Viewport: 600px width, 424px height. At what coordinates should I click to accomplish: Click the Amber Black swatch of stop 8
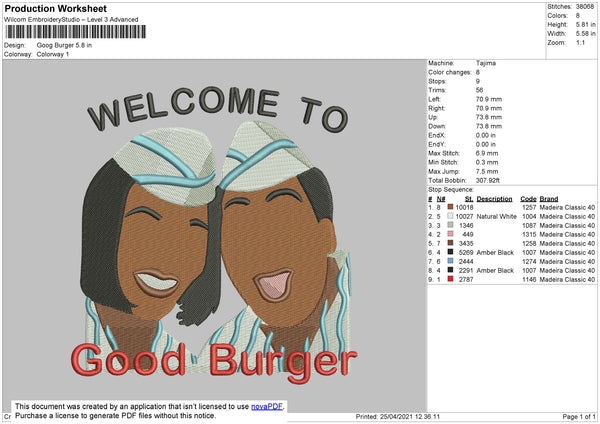click(450, 270)
